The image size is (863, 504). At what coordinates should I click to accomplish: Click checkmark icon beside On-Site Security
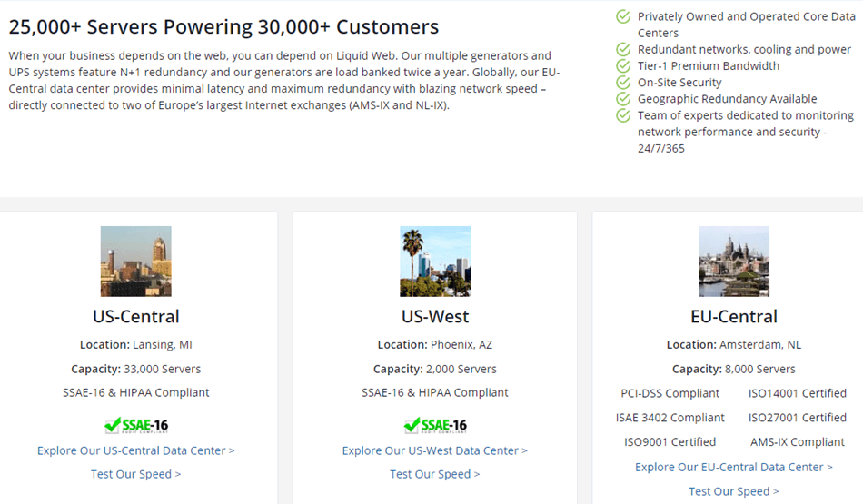tap(623, 83)
